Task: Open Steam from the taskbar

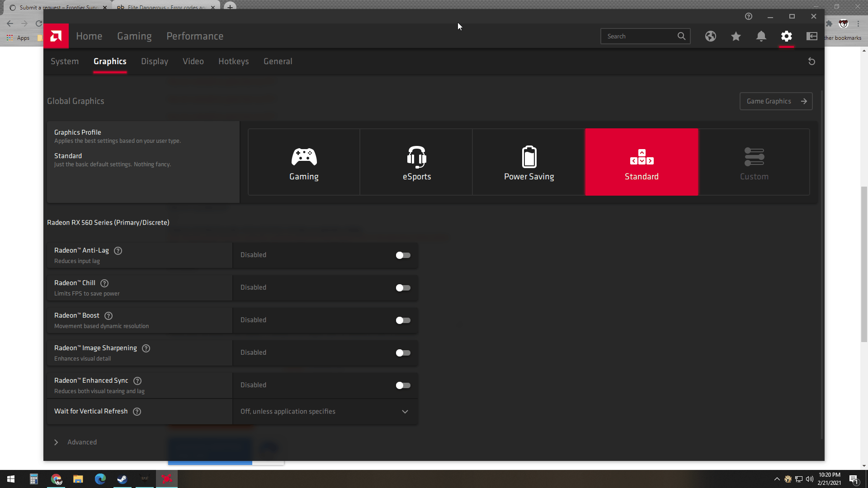Action: [x=123, y=479]
